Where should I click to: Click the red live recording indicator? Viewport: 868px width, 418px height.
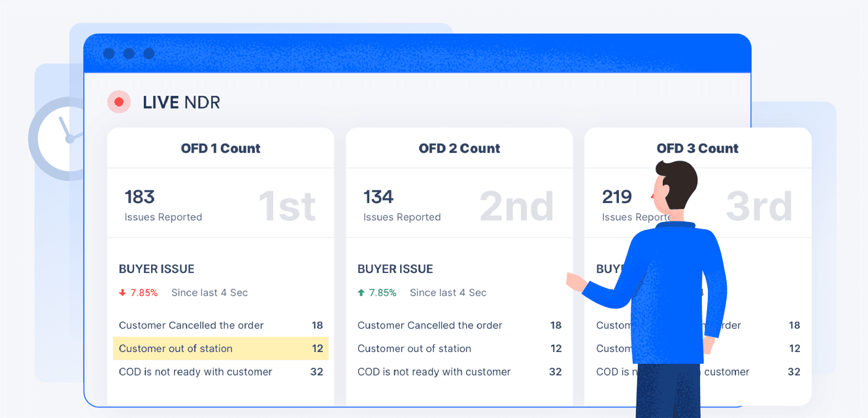click(119, 102)
